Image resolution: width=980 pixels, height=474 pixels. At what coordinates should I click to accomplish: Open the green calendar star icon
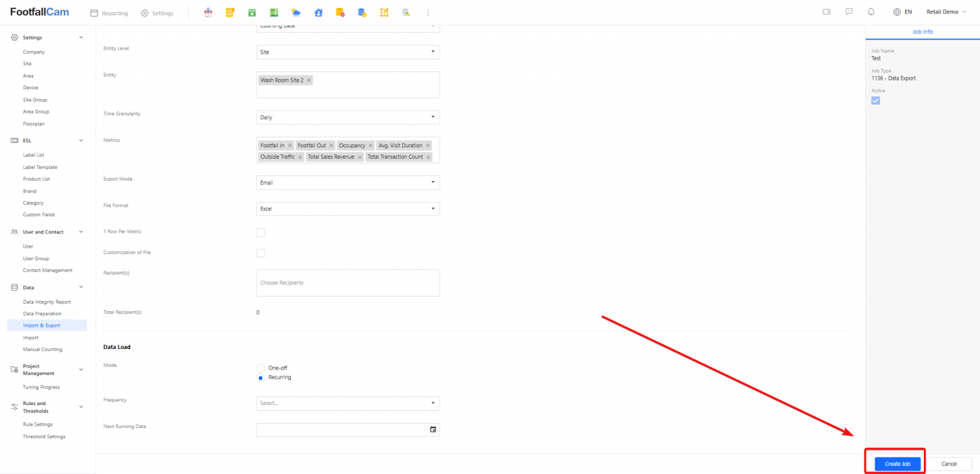click(252, 13)
